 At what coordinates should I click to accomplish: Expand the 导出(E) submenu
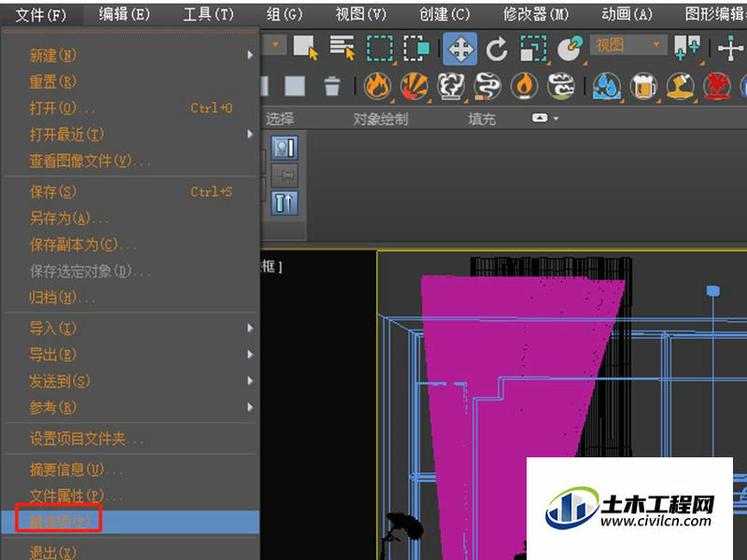click(x=131, y=355)
